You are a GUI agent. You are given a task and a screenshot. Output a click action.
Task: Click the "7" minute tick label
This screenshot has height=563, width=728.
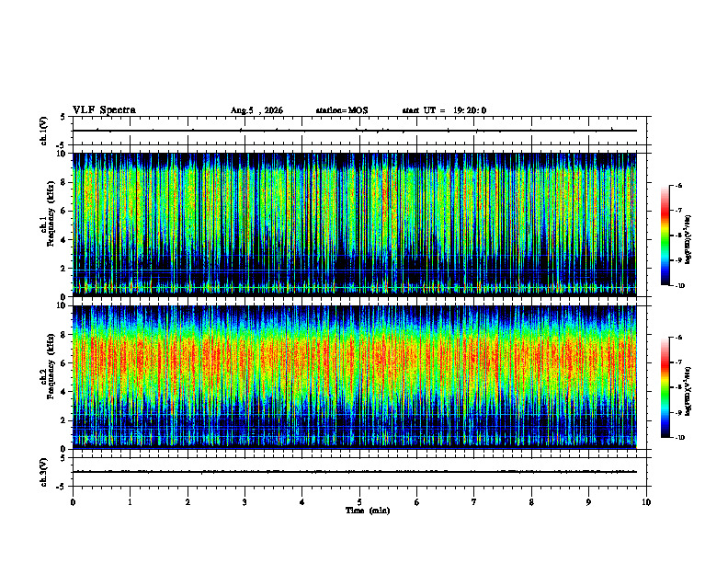coord(474,502)
